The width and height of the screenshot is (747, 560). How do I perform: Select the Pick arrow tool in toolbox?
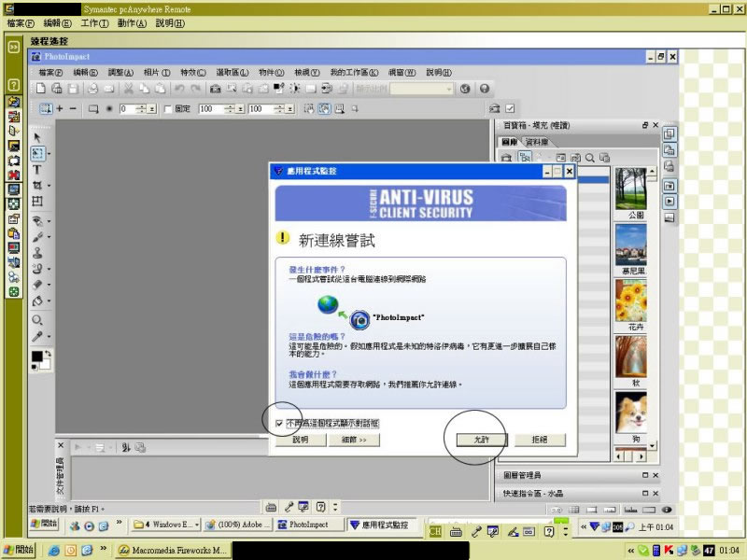37,137
